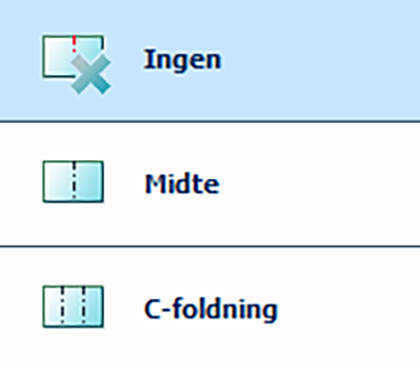Screen dimensions: 420x368
Task: Set folding to none via Ingen
Action: 210,60
